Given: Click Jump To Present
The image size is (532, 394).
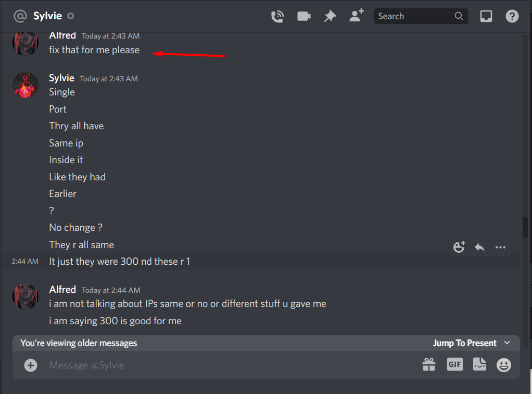Looking at the screenshot, I should click(x=464, y=343).
